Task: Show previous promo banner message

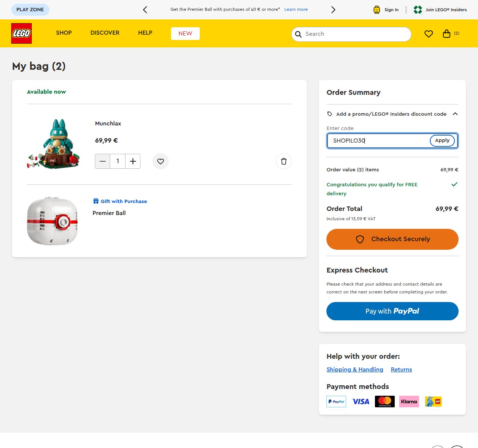Action: point(145,10)
